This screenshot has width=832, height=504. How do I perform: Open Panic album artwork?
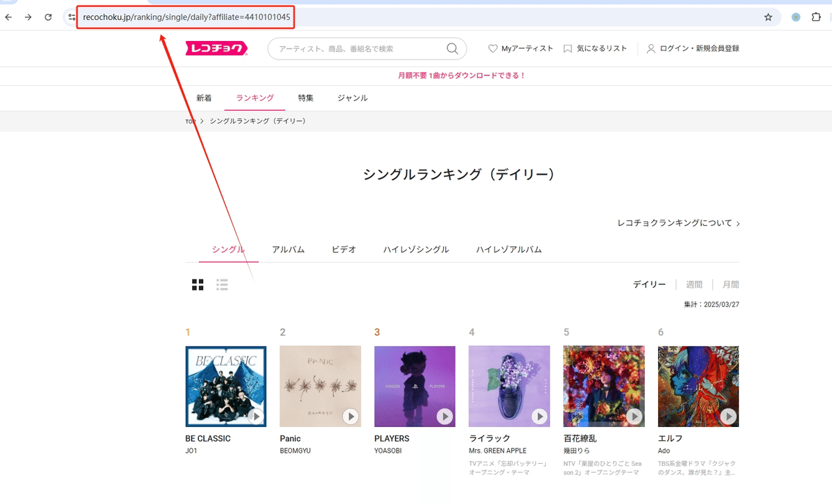(320, 386)
